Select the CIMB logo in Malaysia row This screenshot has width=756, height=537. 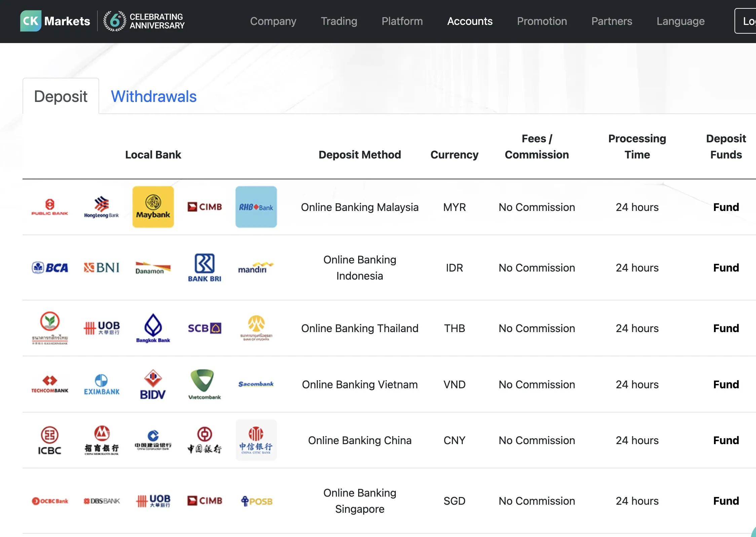tap(204, 207)
